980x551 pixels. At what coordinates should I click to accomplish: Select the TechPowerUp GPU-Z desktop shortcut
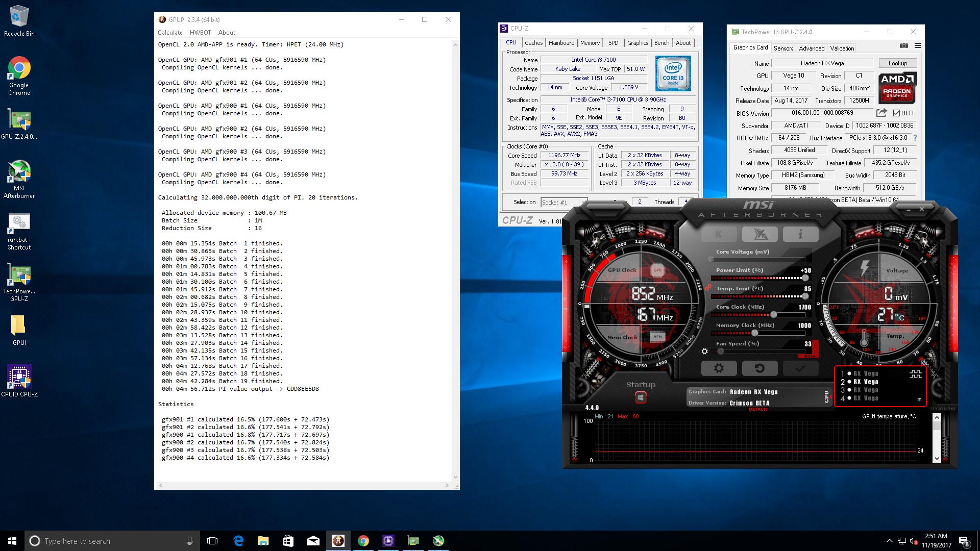click(x=19, y=283)
